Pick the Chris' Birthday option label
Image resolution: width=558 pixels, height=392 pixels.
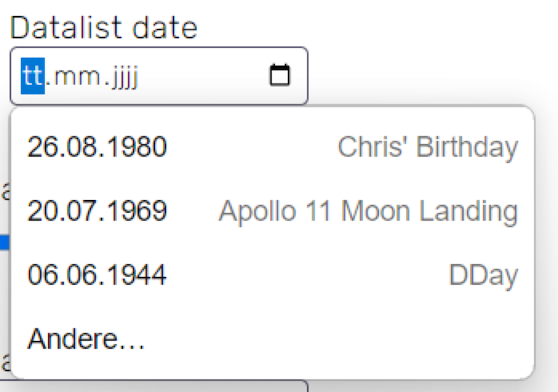point(428,148)
